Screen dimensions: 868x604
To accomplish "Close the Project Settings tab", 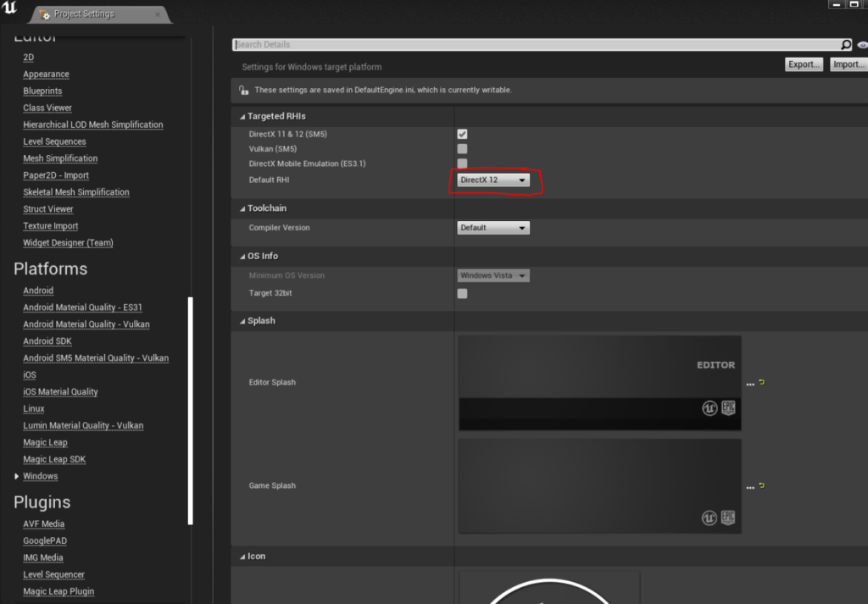I will pyautogui.click(x=158, y=14).
